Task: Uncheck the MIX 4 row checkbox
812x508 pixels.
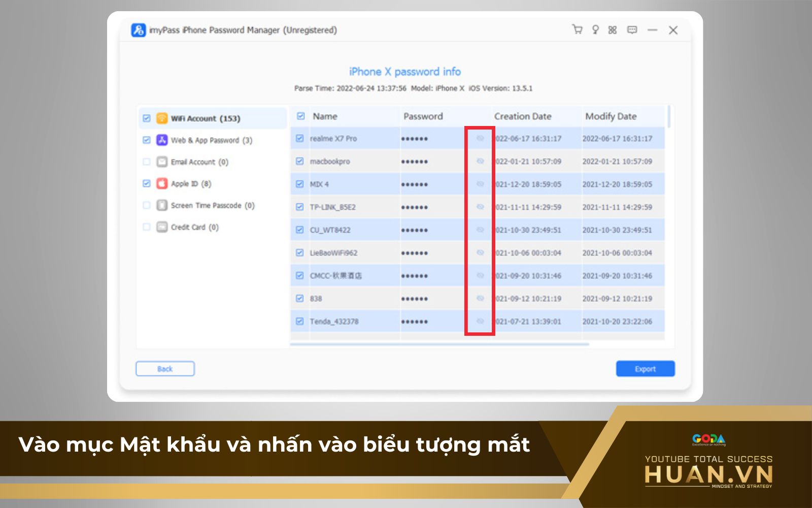Action: click(299, 184)
